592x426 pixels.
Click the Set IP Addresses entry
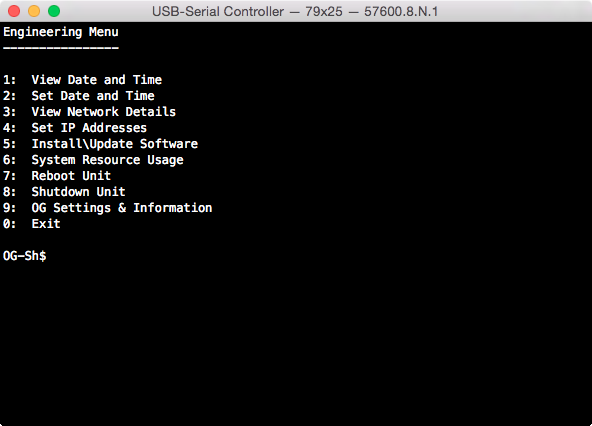point(75,128)
